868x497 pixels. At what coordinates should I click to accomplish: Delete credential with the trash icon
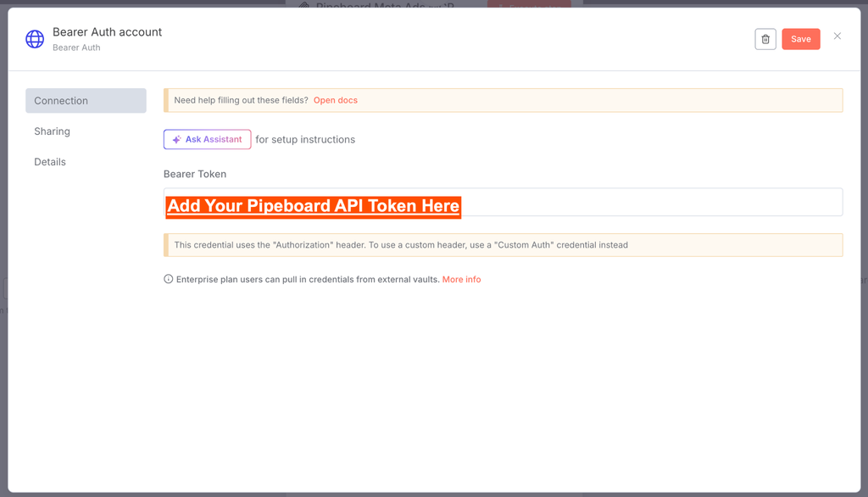click(765, 39)
